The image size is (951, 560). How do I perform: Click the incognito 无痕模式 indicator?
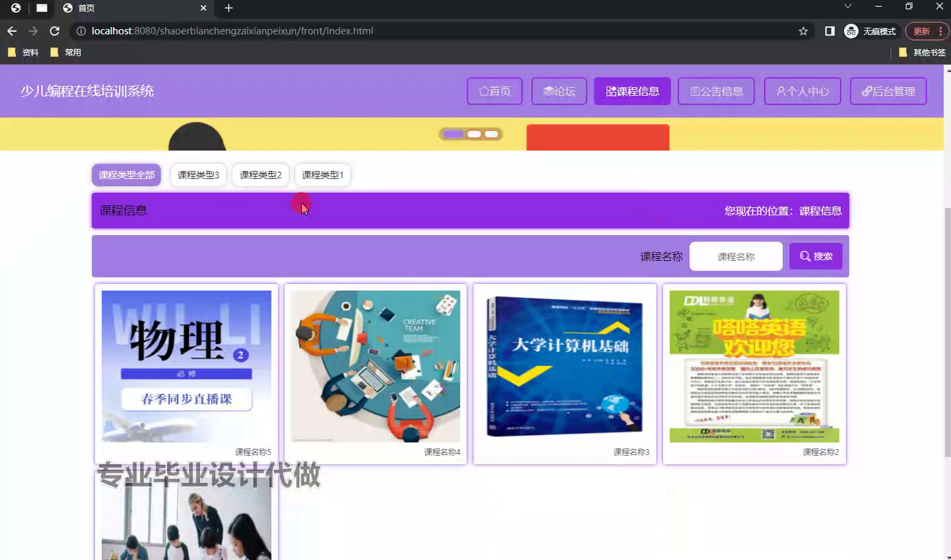point(870,31)
